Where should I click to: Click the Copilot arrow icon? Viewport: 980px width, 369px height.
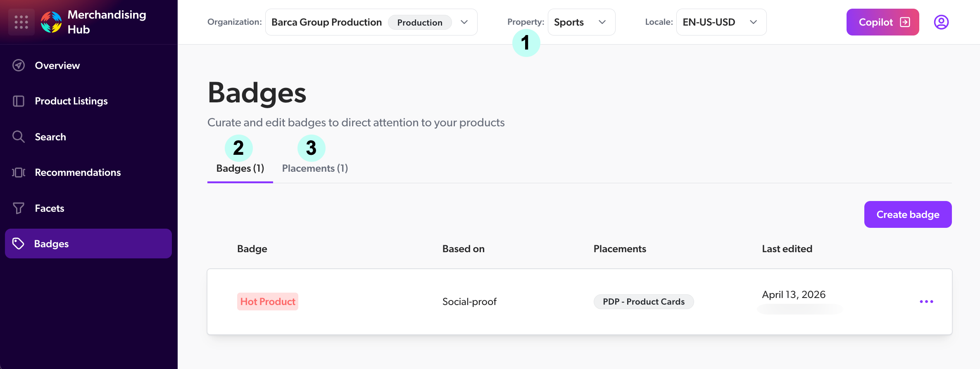[x=905, y=22]
